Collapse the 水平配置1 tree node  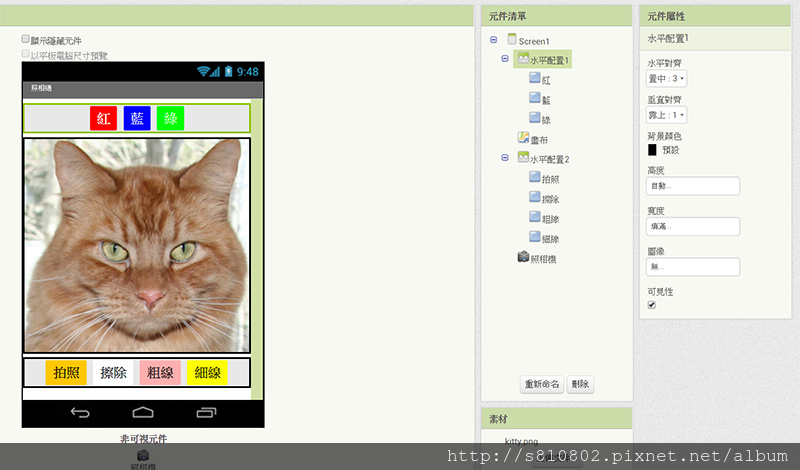click(x=505, y=59)
